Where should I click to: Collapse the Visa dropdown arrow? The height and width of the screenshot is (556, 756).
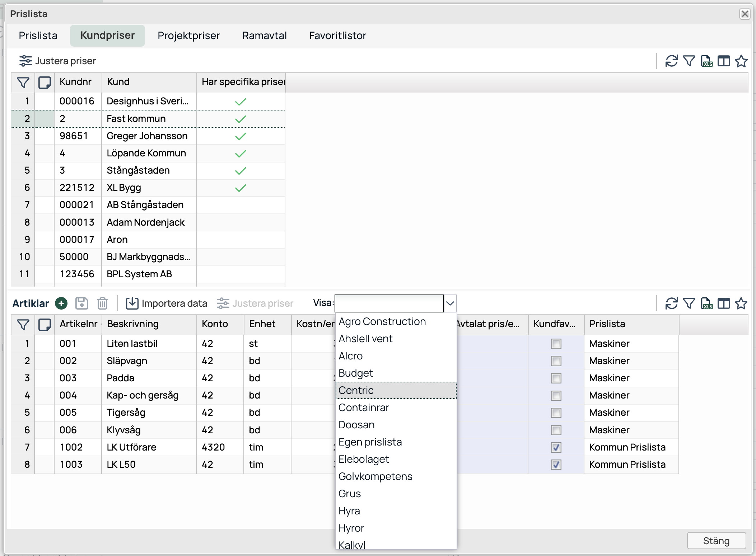tap(450, 303)
